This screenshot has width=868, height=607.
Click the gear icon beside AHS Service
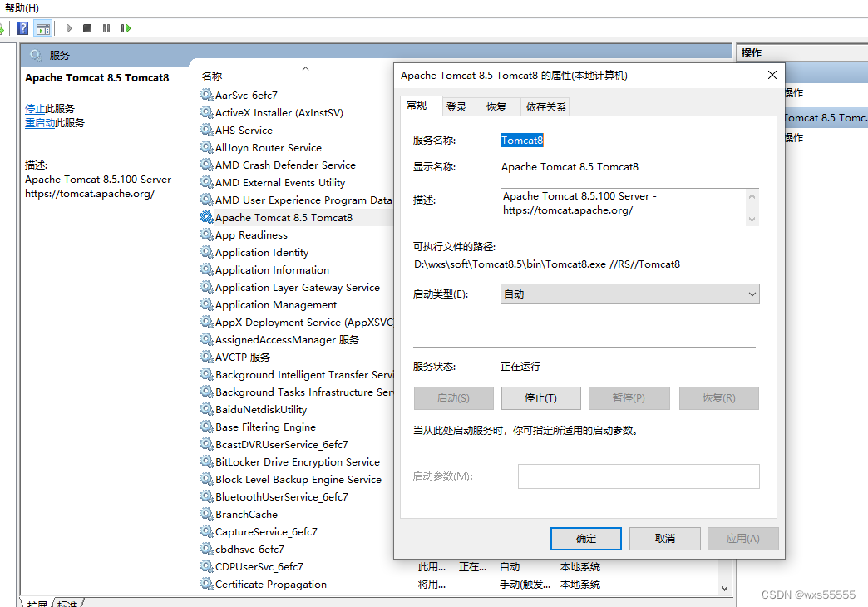coord(206,130)
